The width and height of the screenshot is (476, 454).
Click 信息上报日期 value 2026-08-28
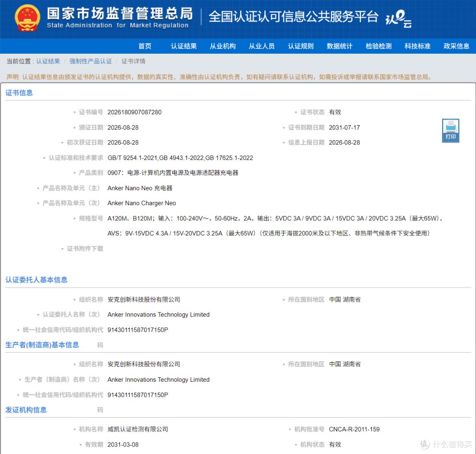click(x=344, y=143)
